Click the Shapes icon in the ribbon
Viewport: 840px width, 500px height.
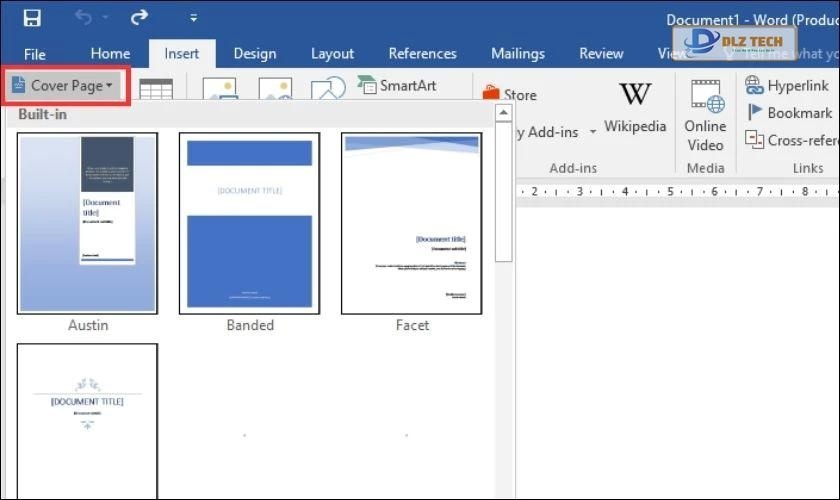327,90
